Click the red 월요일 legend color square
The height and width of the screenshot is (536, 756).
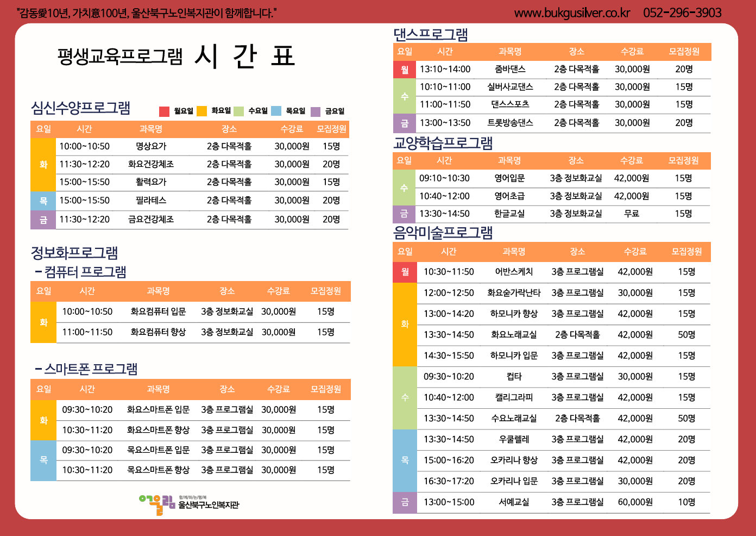click(164, 111)
